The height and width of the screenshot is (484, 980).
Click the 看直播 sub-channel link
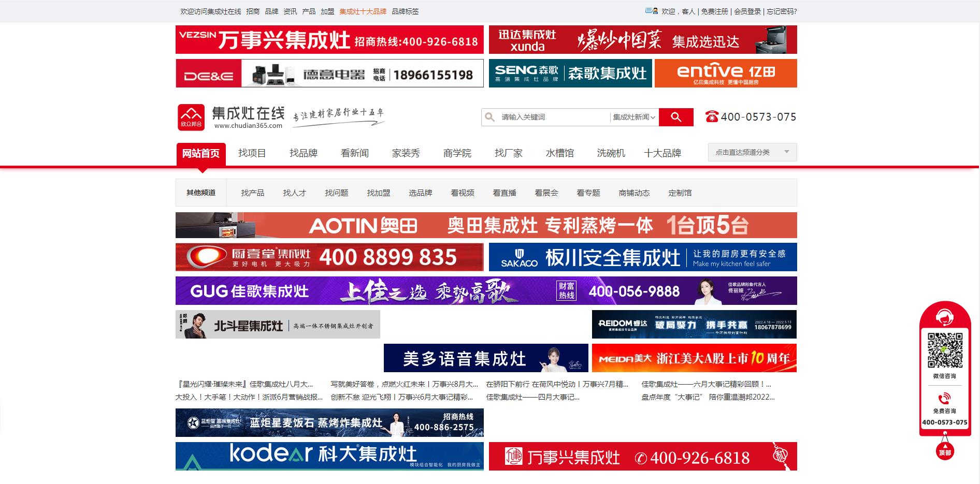505,193
